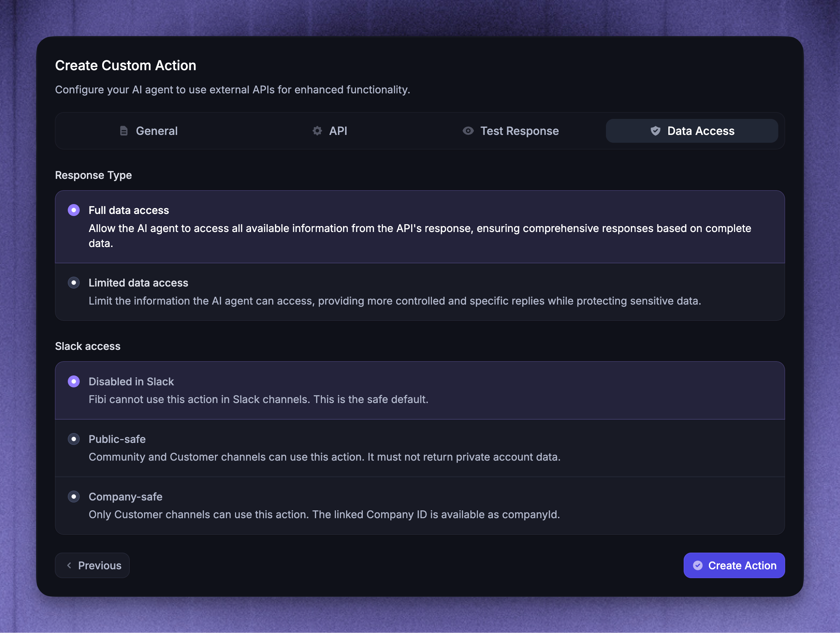840x633 pixels.
Task: Click the Create Action button
Action: pyautogui.click(x=734, y=566)
